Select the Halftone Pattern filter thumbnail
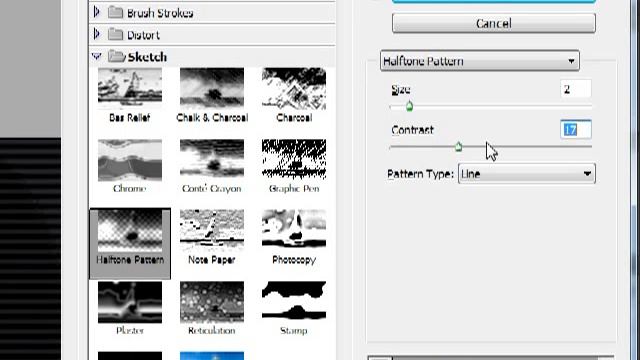The image size is (640, 360). 130,231
